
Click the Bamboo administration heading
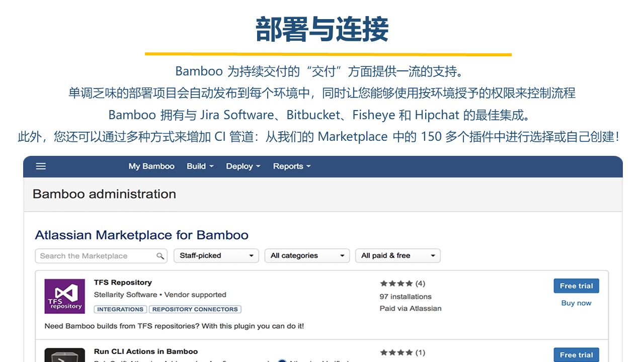104,194
